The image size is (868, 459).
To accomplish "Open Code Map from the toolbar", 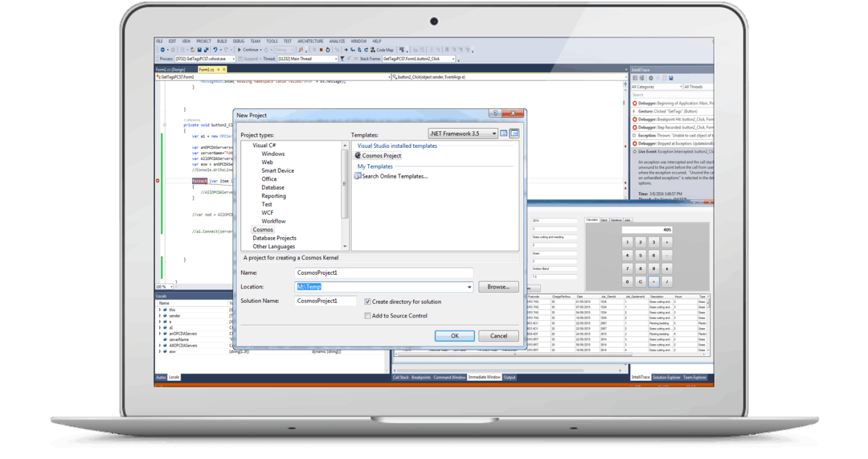I will click(383, 49).
